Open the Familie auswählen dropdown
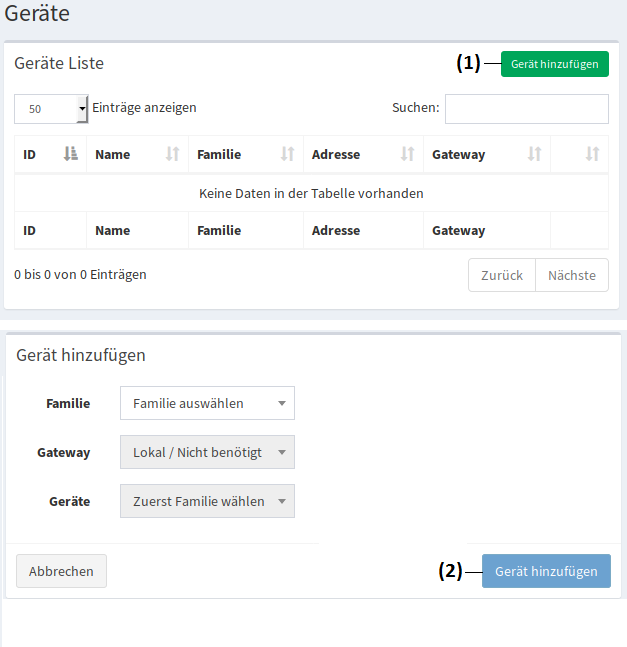The height and width of the screenshot is (647, 627). (207, 404)
